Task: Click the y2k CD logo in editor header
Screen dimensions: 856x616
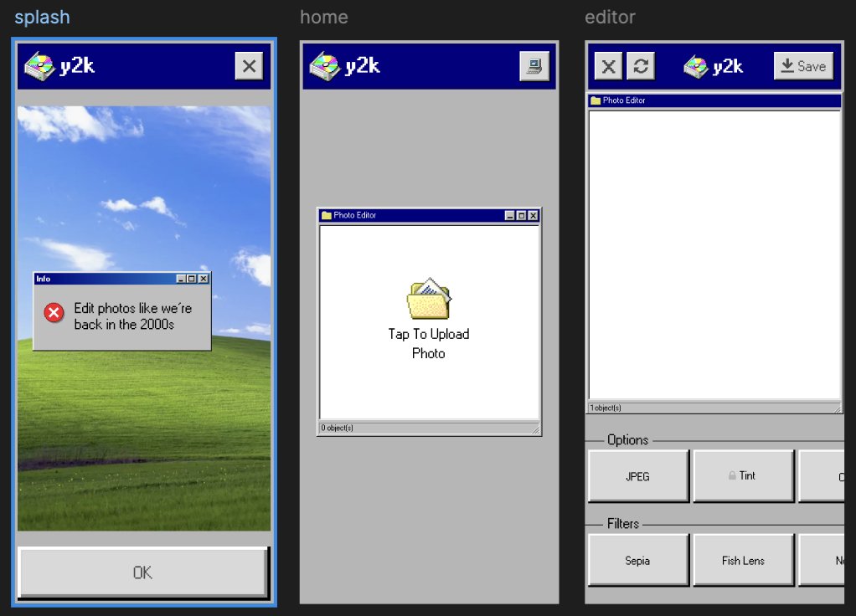Action: point(697,67)
